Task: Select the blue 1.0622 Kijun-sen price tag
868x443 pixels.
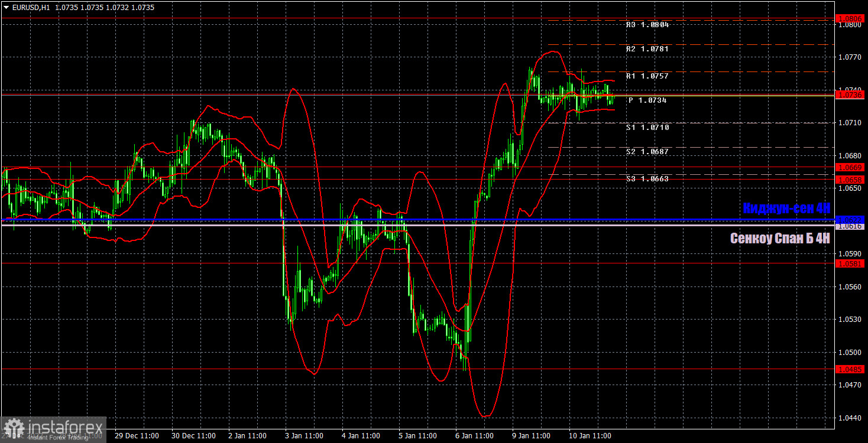Action: click(850, 219)
